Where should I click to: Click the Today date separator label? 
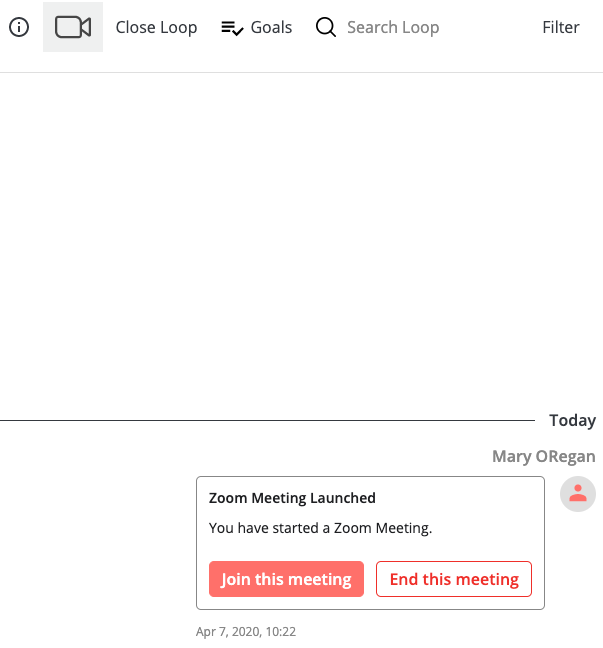click(572, 420)
